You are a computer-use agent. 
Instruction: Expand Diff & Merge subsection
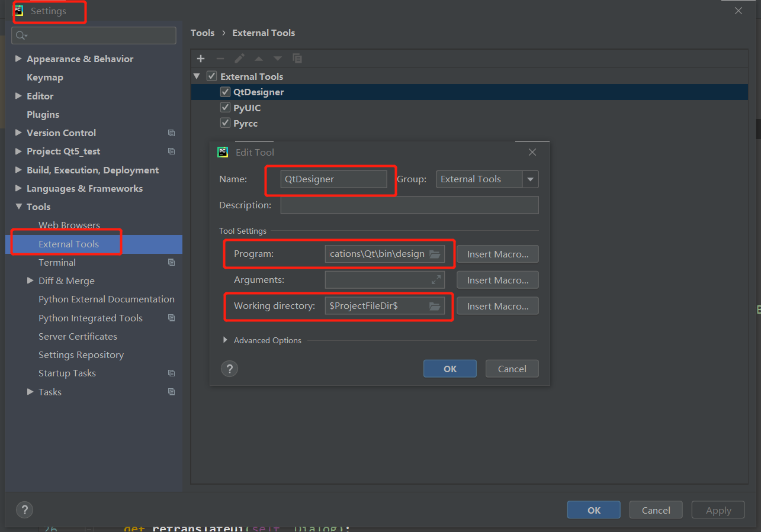point(30,280)
